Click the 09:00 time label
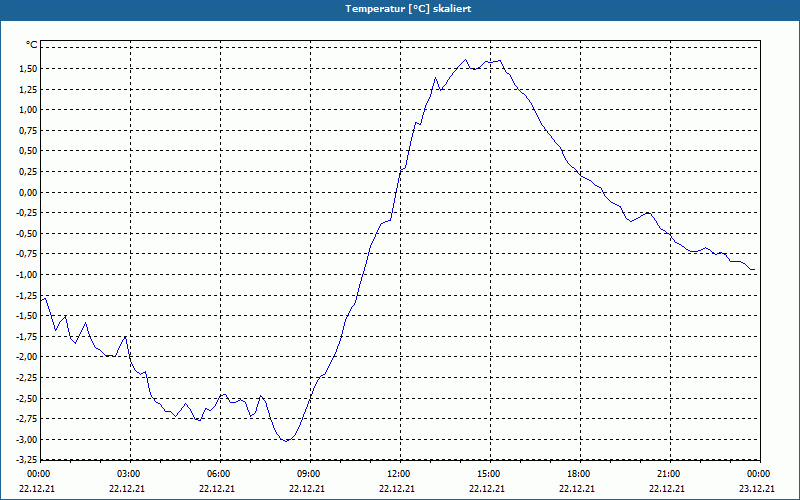800x500 pixels. pyautogui.click(x=310, y=474)
